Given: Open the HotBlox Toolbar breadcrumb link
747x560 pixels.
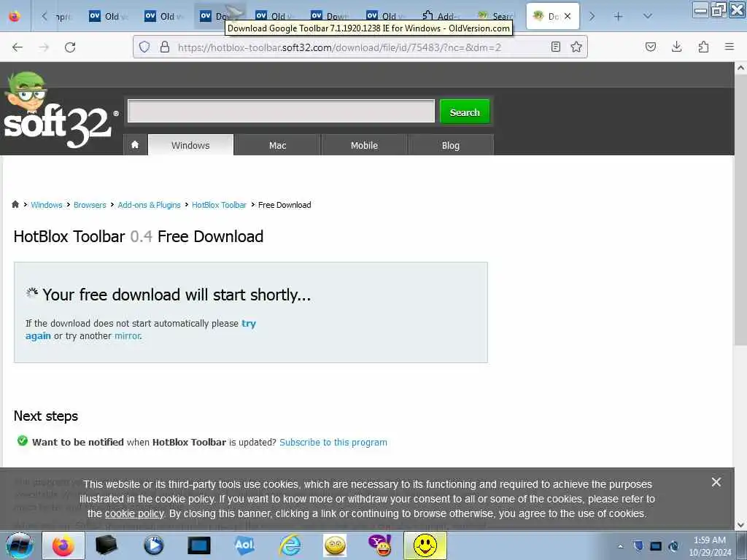Looking at the screenshot, I should pos(219,205).
